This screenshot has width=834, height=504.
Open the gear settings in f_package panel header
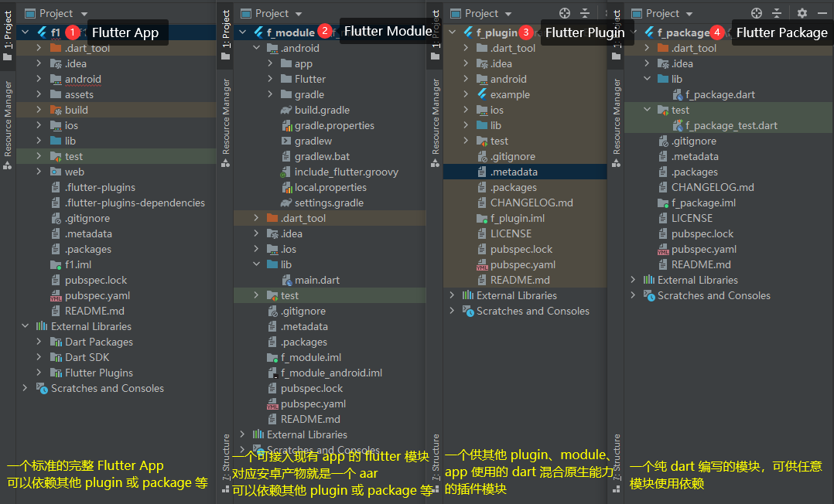click(x=802, y=13)
